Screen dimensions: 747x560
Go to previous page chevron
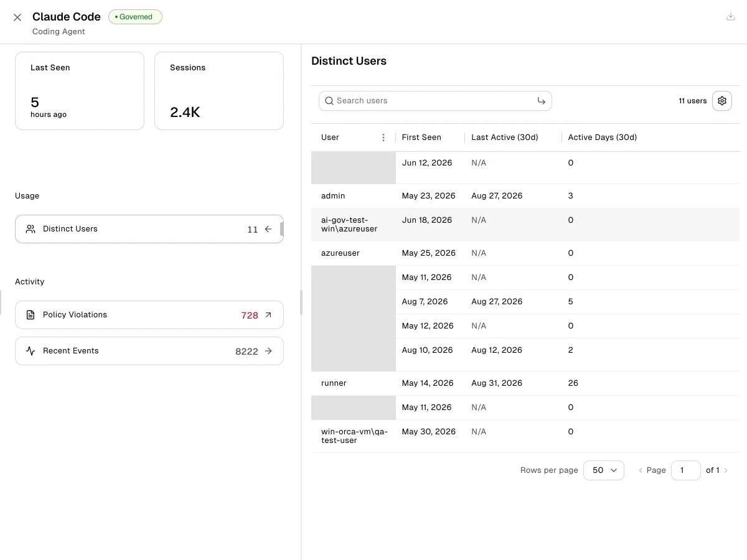coord(641,470)
